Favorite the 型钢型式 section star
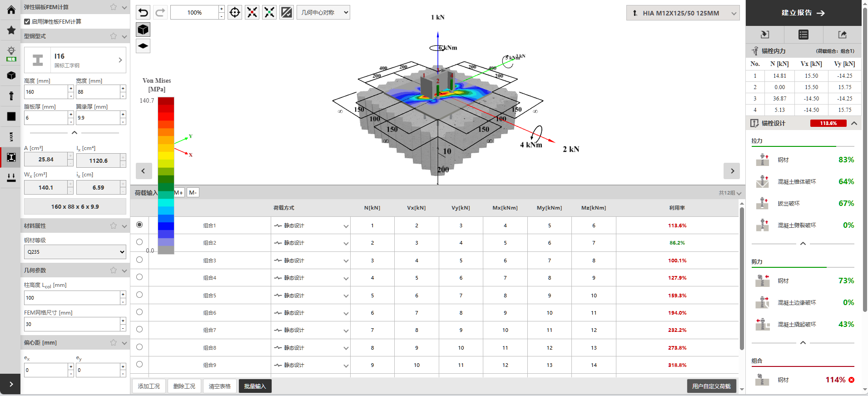This screenshot has height=396, width=868. (114, 36)
